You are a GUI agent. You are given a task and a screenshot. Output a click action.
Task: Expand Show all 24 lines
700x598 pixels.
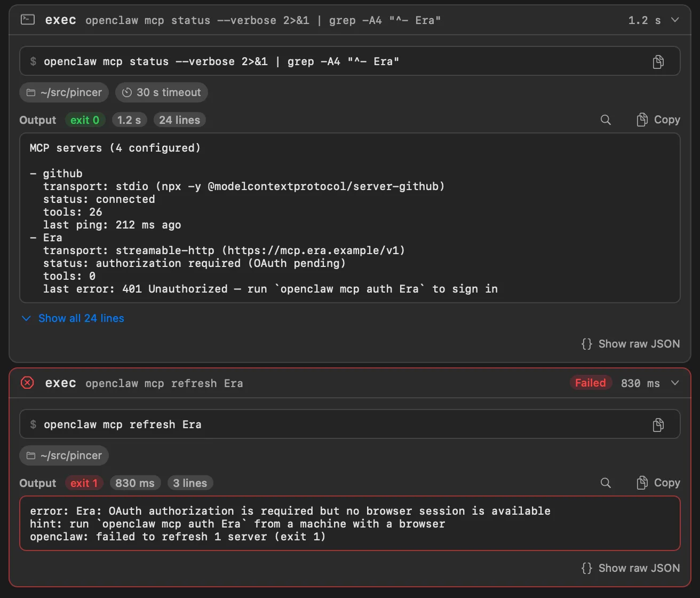pyautogui.click(x=73, y=318)
